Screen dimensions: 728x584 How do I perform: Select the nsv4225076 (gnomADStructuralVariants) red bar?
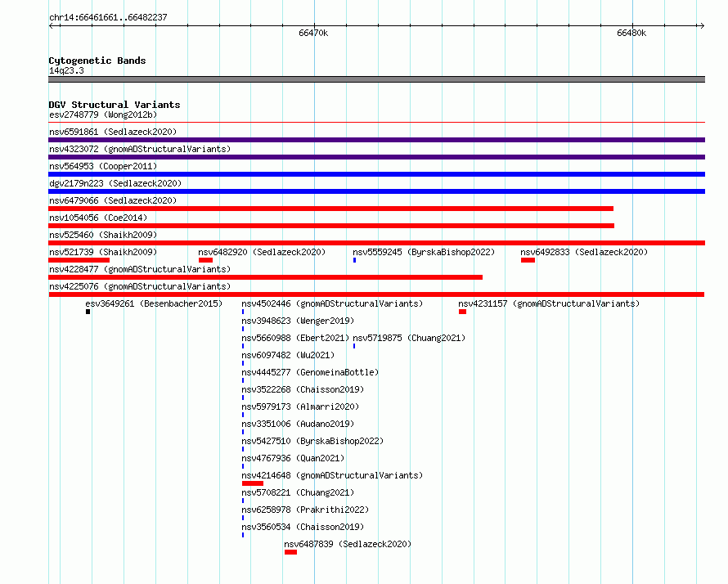point(376,294)
